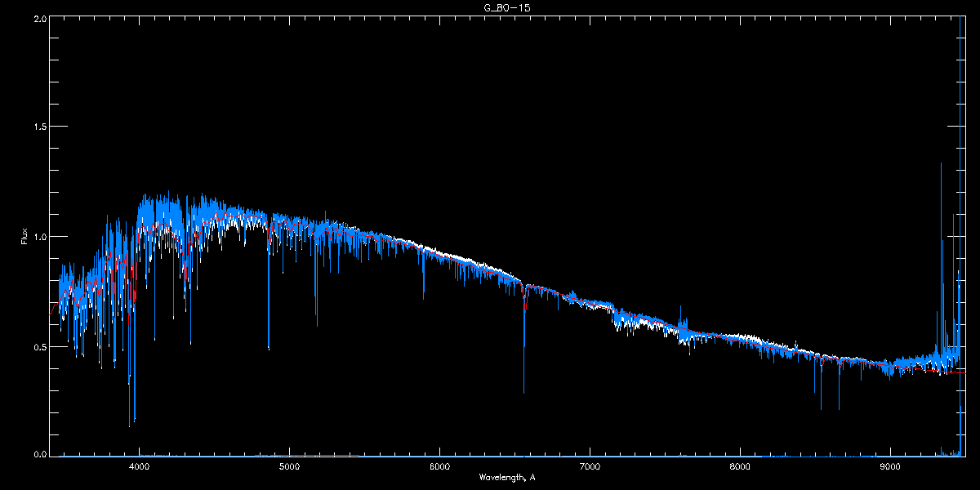Select the 9000 wavelength tick label
This screenshot has height=490, width=980.
tap(889, 467)
